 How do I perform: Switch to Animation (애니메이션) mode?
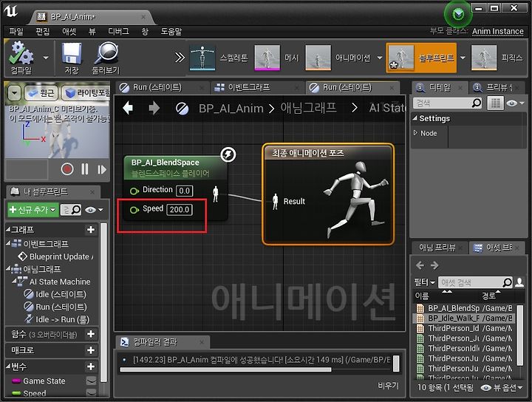coord(338,58)
